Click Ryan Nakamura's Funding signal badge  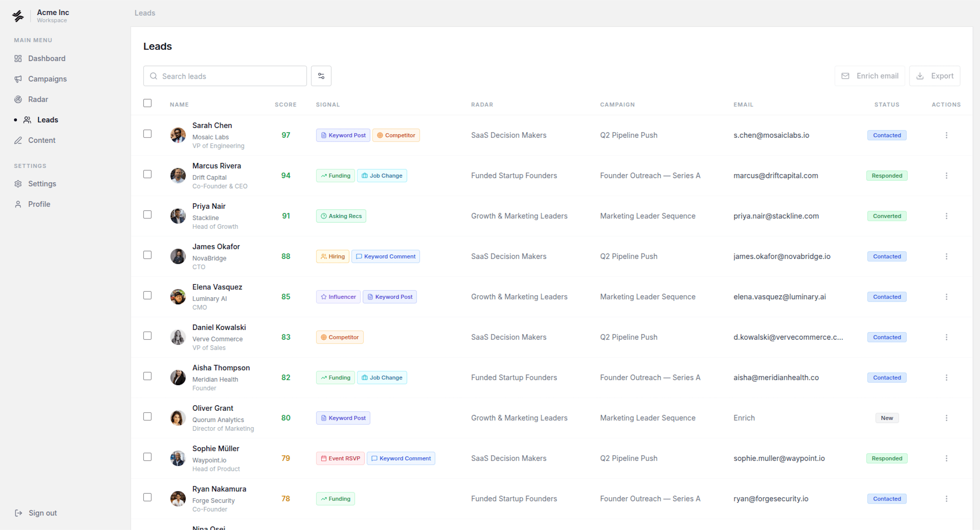[335, 498]
